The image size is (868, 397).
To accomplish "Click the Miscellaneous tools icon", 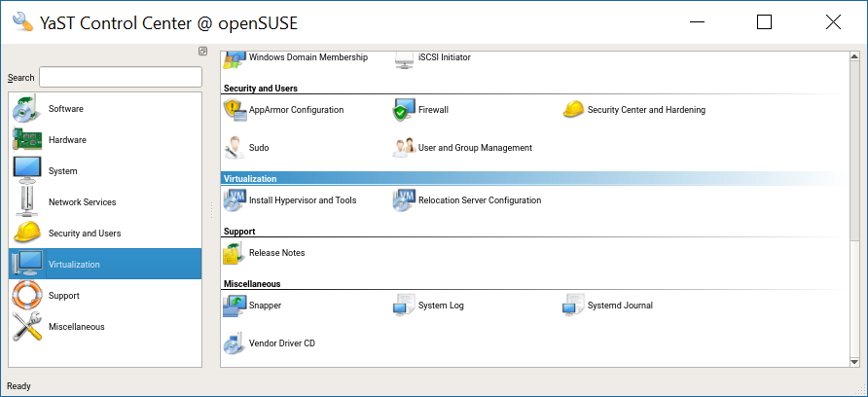I will point(26,326).
